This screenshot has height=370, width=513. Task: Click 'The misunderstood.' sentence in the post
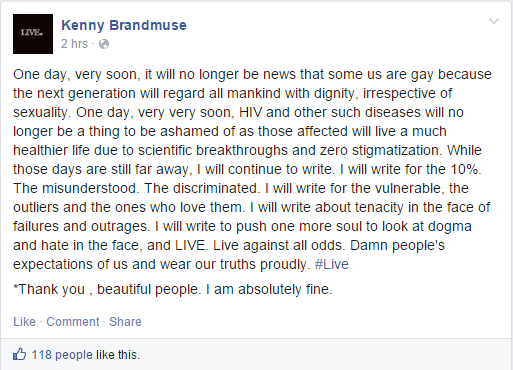pyautogui.click(x=76, y=188)
